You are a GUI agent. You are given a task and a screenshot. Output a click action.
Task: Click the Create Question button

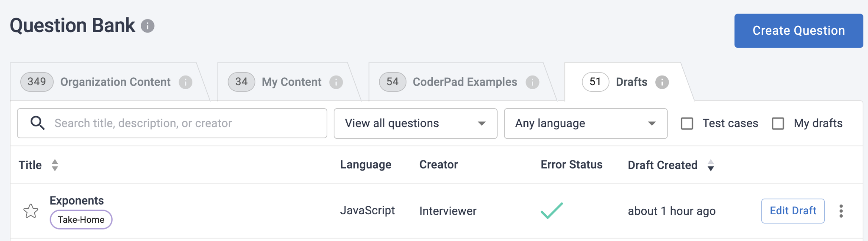(x=798, y=31)
